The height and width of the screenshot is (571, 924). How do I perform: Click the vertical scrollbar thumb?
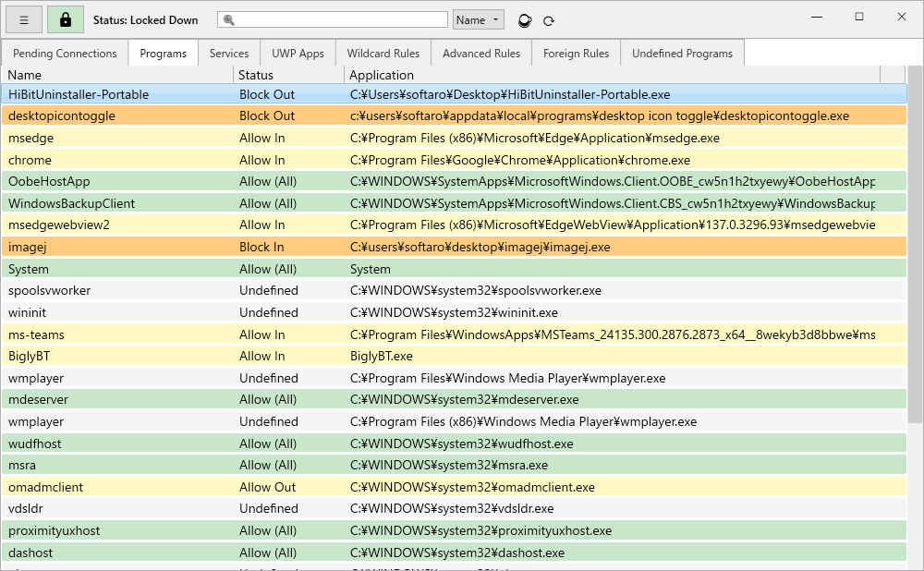point(915,245)
